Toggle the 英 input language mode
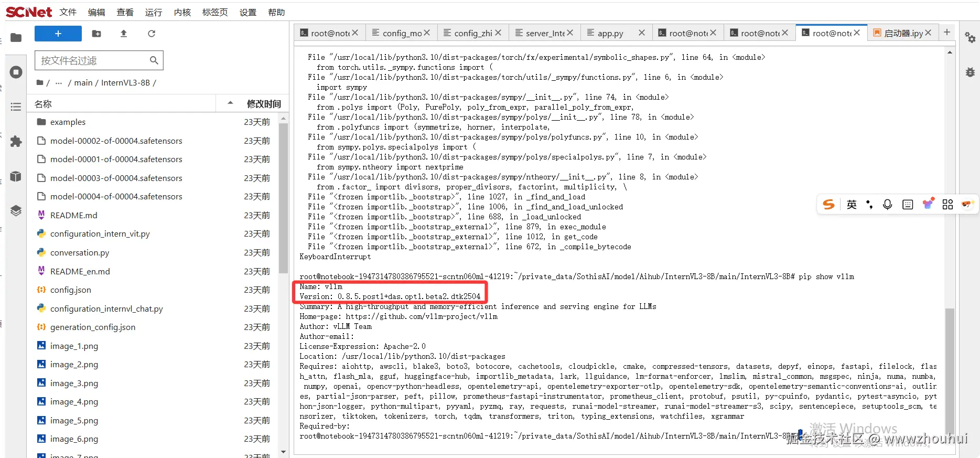The image size is (980, 458). pos(852,205)
